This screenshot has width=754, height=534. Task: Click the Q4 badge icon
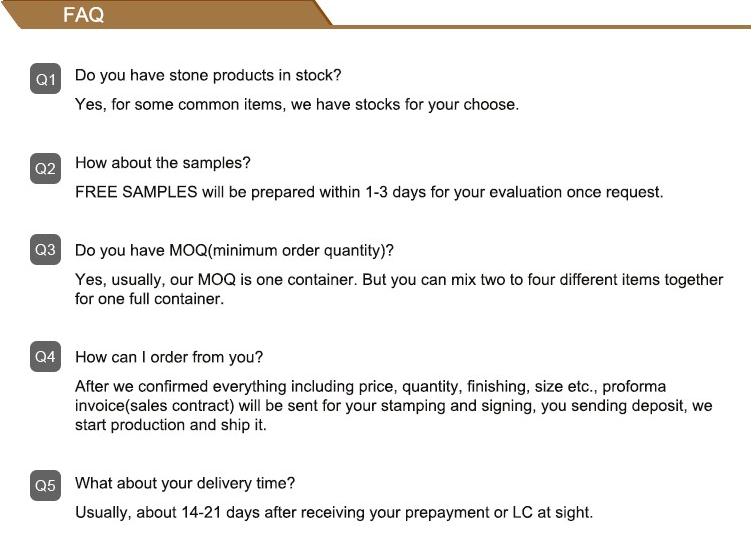(45, 356)
